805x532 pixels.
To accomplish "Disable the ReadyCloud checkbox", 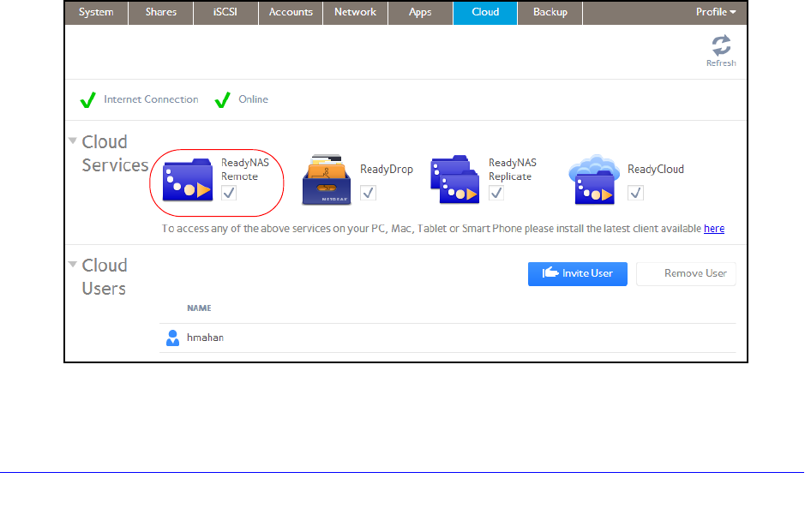I will [x=635, y=194].
